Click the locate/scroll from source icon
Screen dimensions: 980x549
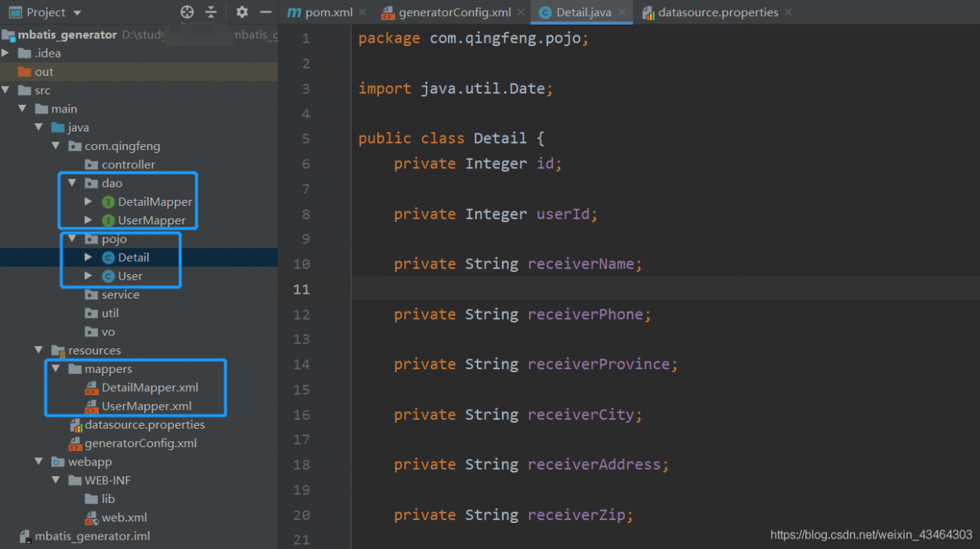point(187,12)
